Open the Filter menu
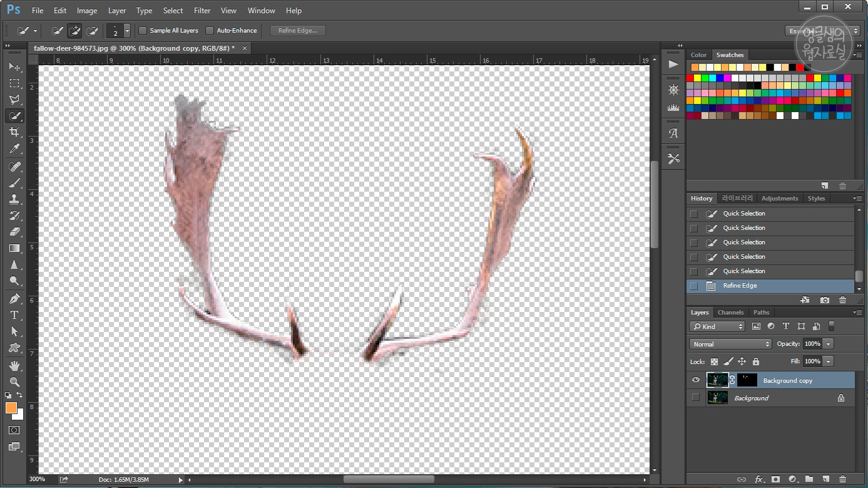 202,11
